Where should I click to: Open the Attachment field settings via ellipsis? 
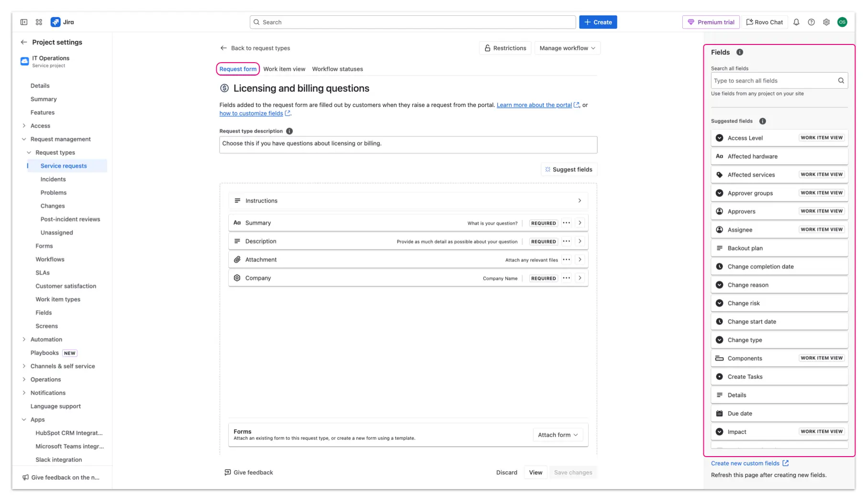point(567,260)
